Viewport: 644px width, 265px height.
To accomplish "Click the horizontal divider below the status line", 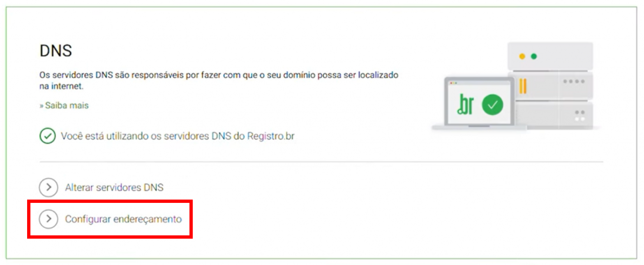I will 321,162.
